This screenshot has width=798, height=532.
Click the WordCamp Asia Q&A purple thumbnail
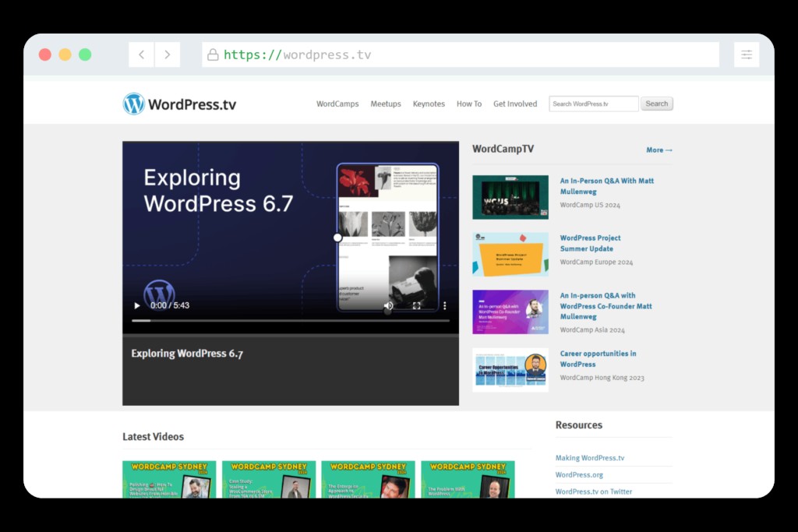click(510, 312)
